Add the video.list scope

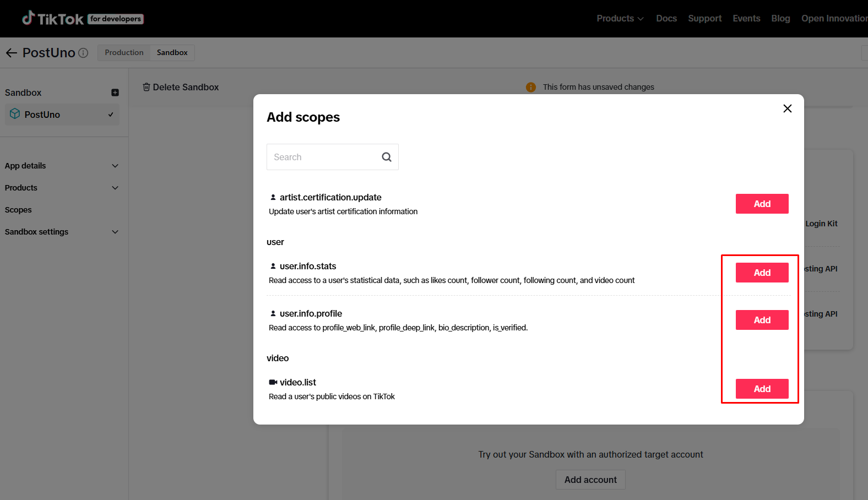coord(762,389)
